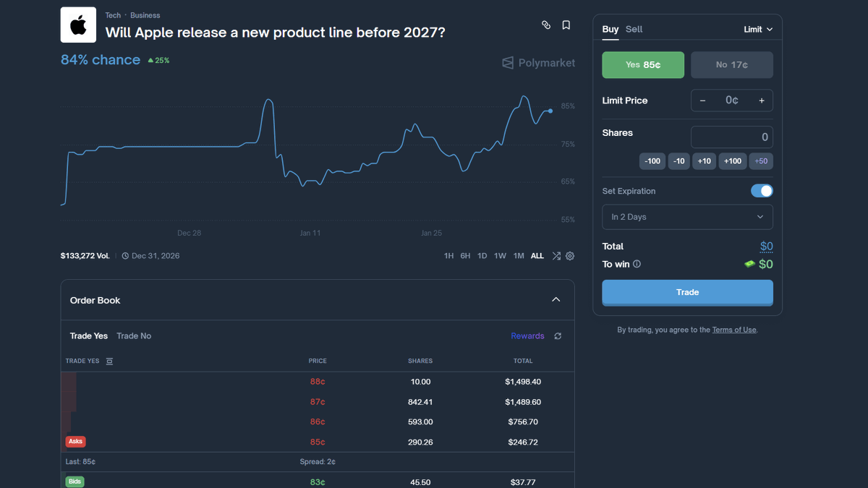Collapse the Order Book panel

556,299
